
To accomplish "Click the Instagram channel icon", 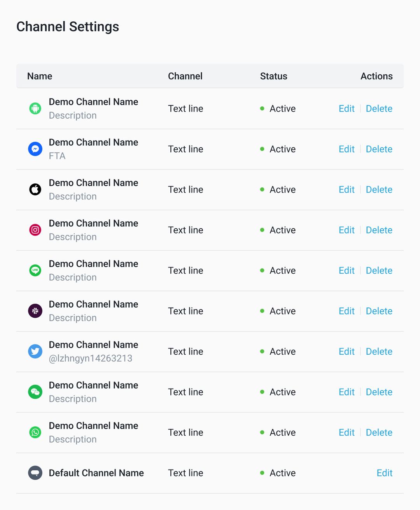I will click(x=35, y=230).
